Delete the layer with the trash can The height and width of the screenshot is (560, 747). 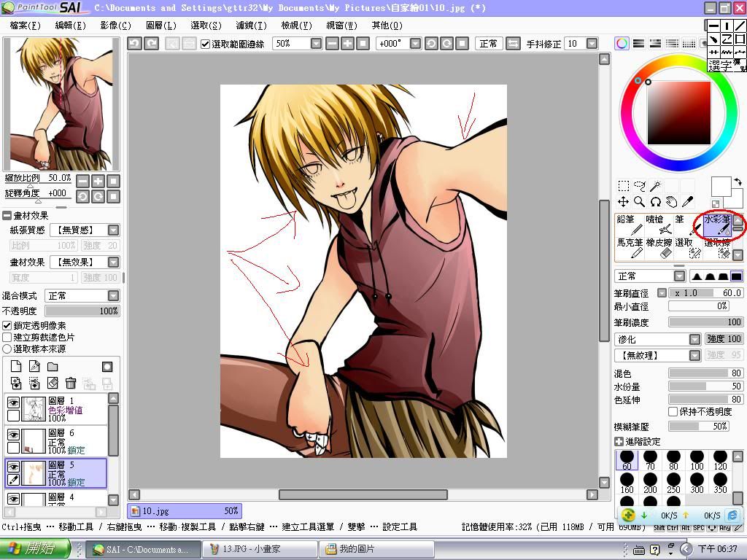(x=71, y=383)
